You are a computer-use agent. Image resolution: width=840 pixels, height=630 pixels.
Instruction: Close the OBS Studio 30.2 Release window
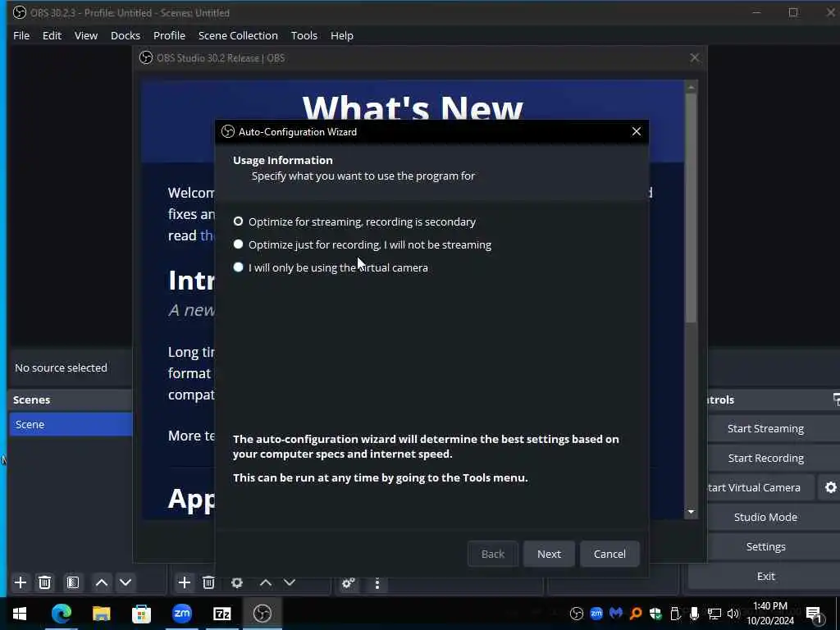pyautogui.click(x=694, y=58)
